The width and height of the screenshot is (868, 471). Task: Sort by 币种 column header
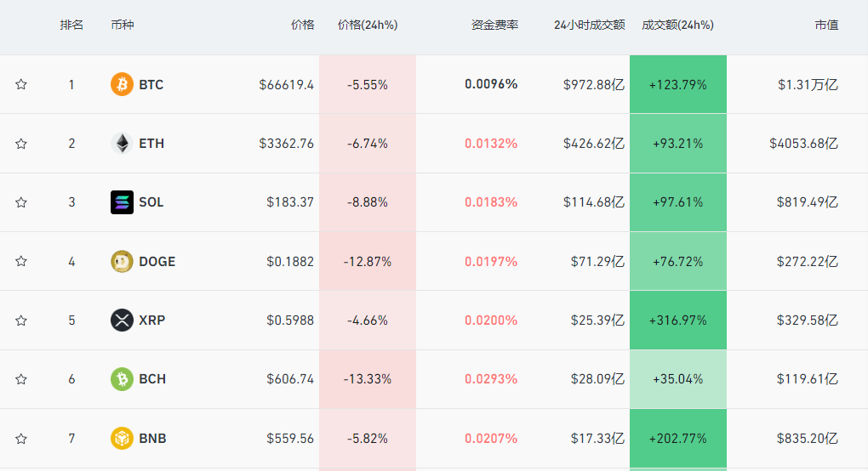pos(123,25)
